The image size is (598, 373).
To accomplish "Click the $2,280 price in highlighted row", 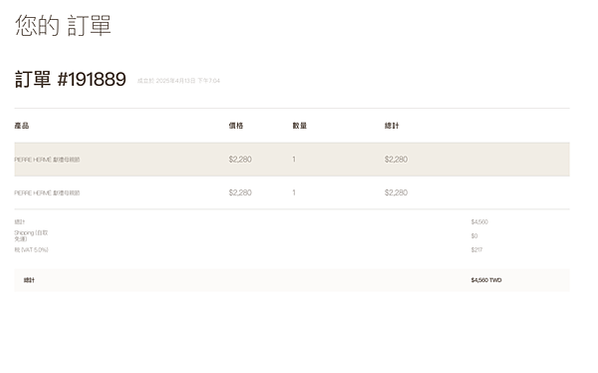I will coord(240,159).
